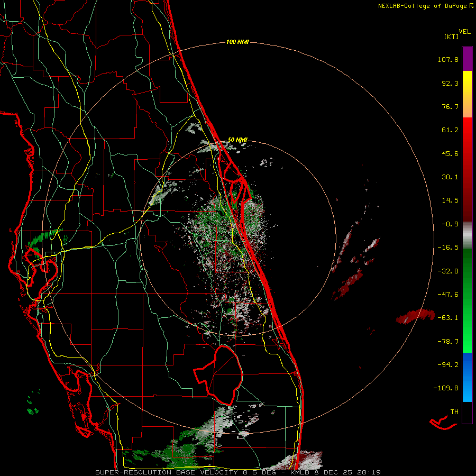Pick the red band of velocity scale

(x=467, y=169)
